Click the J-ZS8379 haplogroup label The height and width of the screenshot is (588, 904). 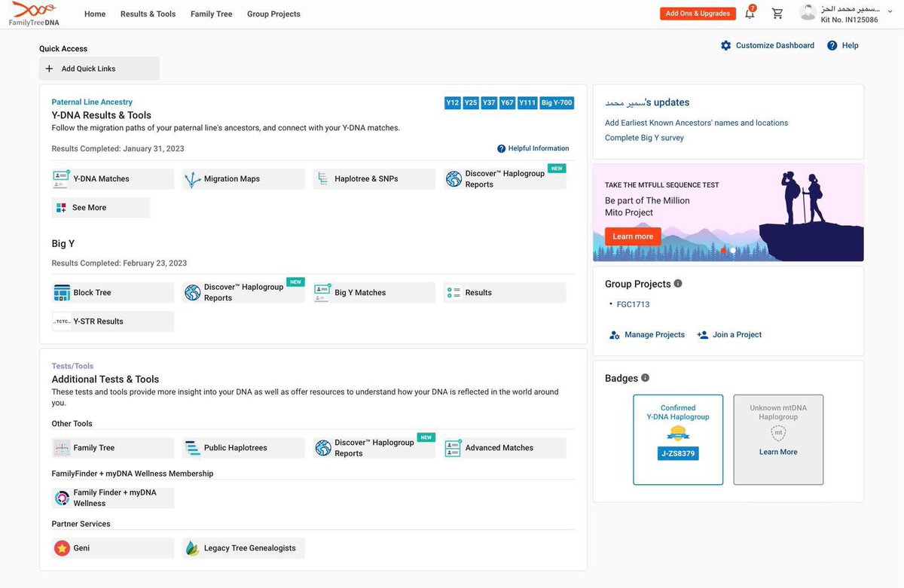point(678,453)
